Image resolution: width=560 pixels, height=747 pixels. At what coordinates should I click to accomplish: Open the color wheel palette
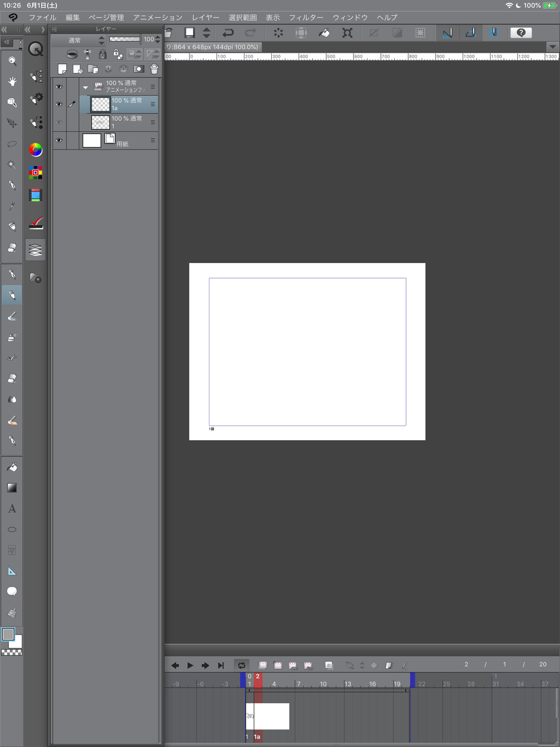click(x=36, y=150)
